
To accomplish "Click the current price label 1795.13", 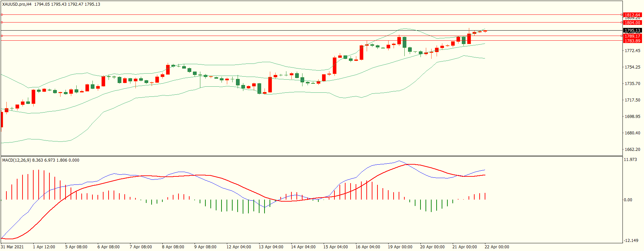I will [x=632, y=31].
